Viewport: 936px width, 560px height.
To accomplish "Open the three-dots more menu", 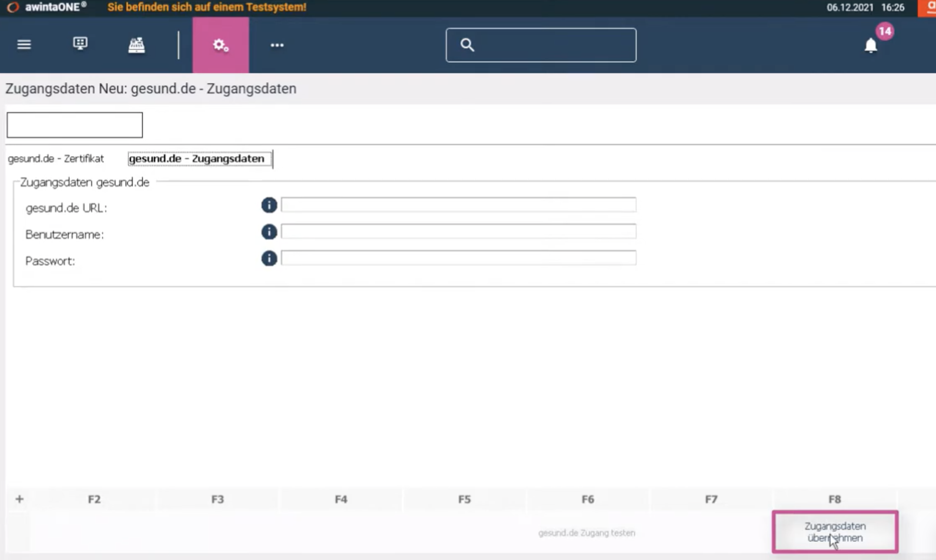I will [x=277, y=45].
